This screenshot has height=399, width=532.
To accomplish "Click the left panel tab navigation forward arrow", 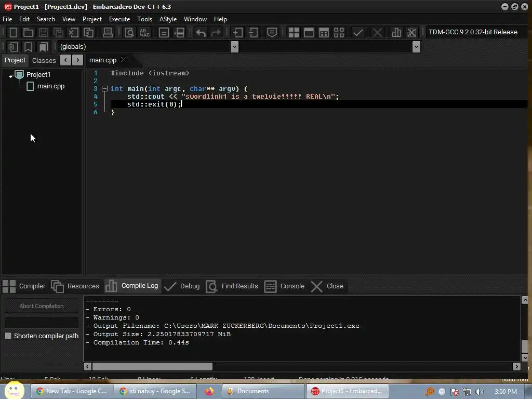I will (78, 60).
